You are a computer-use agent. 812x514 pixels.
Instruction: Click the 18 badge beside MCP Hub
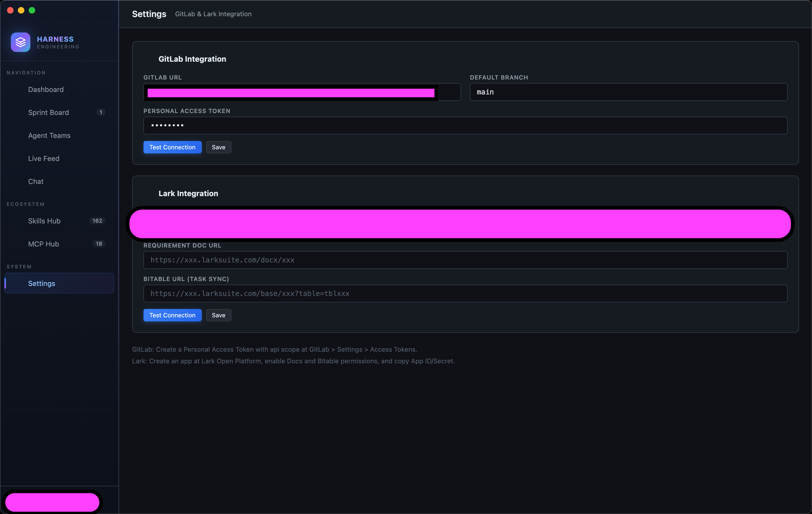point(99,244)
